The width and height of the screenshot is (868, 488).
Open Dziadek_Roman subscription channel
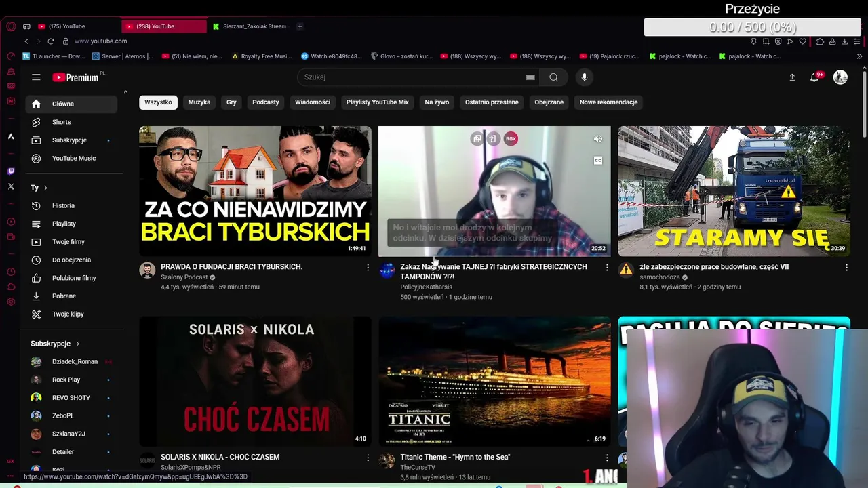pyautogui.click(x=71, y=362)
